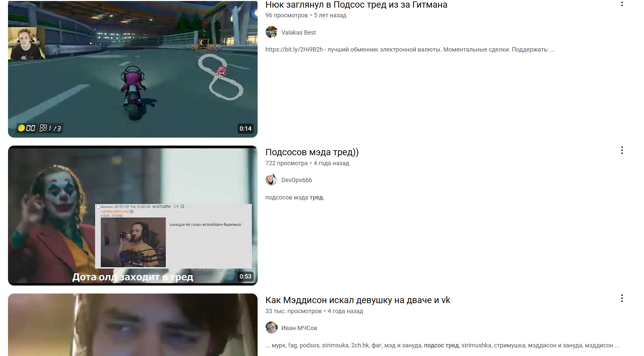Open the three-dot menu for 'Подсосов мэда тред))' video
Viewport: 644px width, 356px height.
(x=622, y=150)
